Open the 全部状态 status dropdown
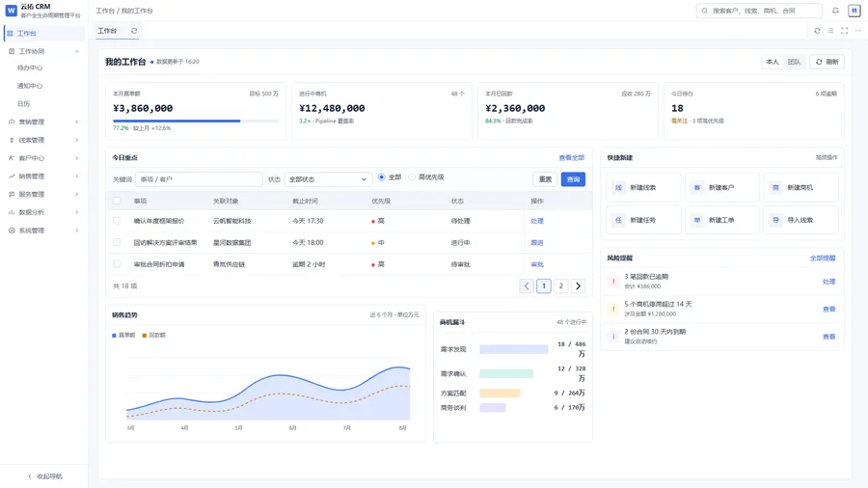Screen dimensions: 868x488 [328, 179]
